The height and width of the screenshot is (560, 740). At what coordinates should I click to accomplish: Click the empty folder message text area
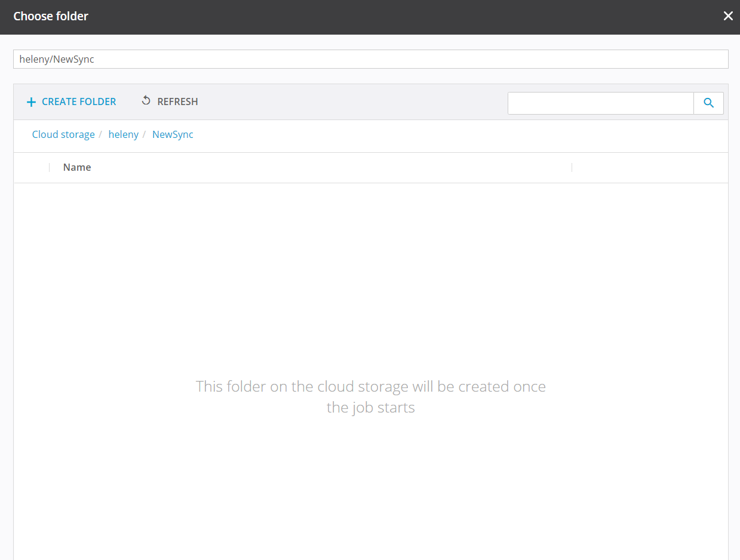click(x=370, y=396)
